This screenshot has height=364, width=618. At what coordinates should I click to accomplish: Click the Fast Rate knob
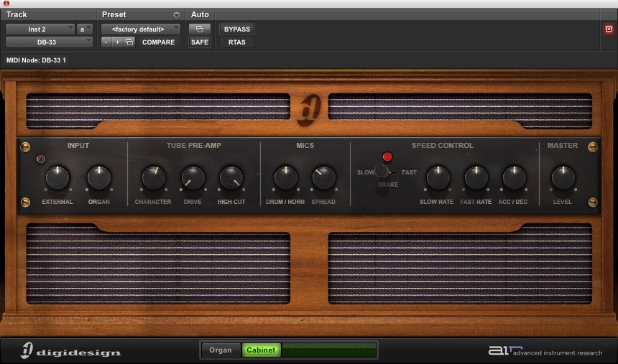(476, 177)
